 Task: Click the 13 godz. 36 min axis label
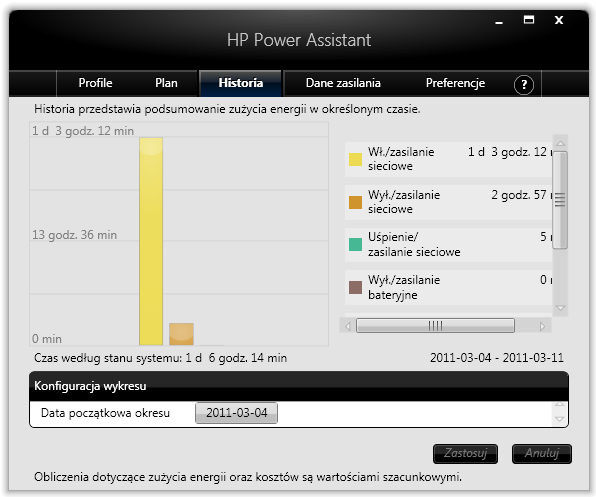click(74, 235)
